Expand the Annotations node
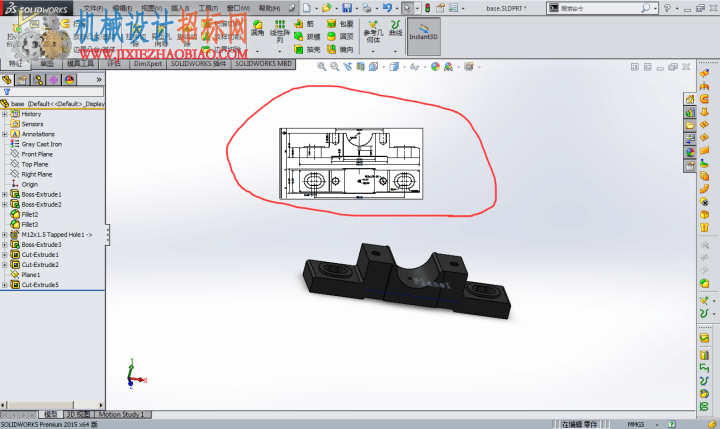 point(5,134)
